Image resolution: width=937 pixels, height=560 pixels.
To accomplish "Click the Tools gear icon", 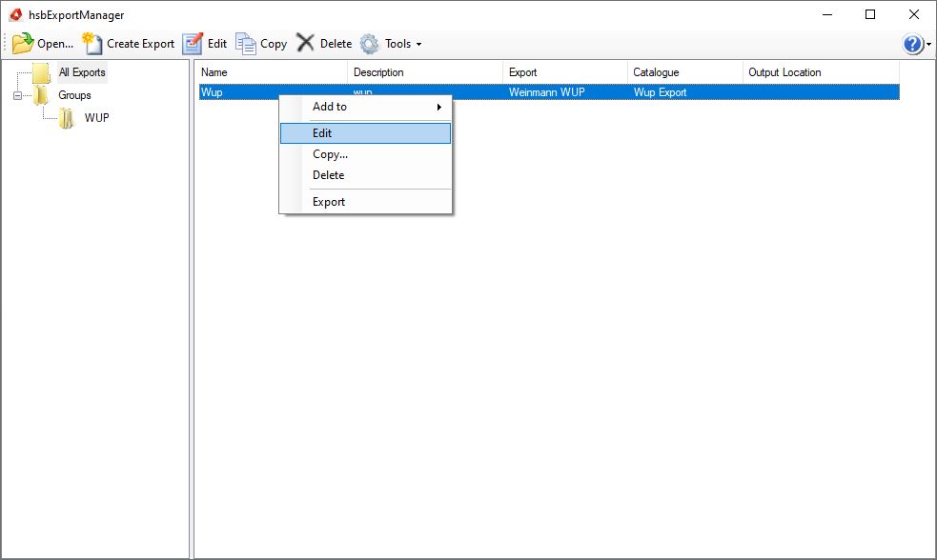I will pyautogui.click(x=369, y=44).
